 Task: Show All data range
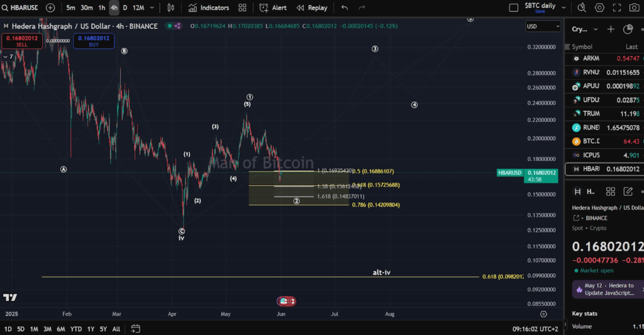[116, 329]
